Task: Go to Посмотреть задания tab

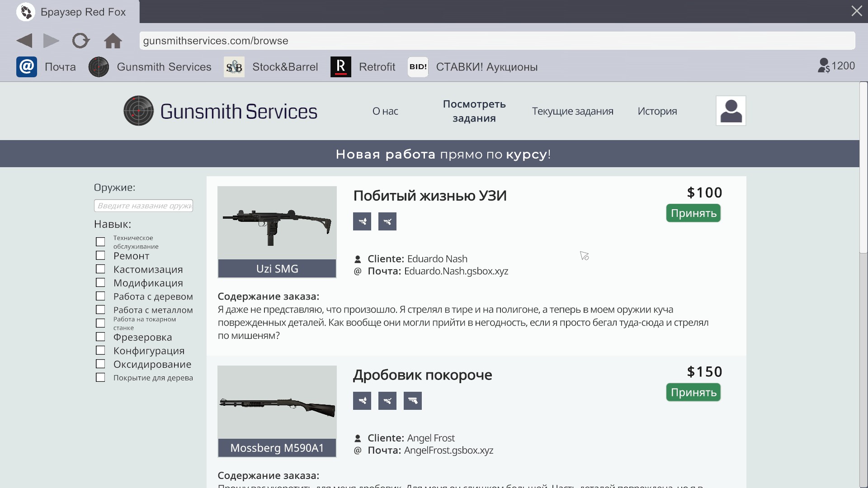Action: (x=474, y=111)
